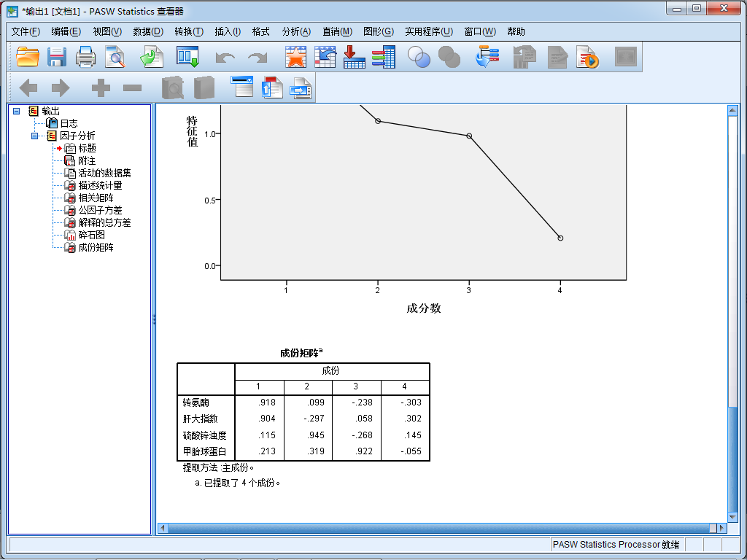Select 日志 in the outline tree

click(69, 123)
